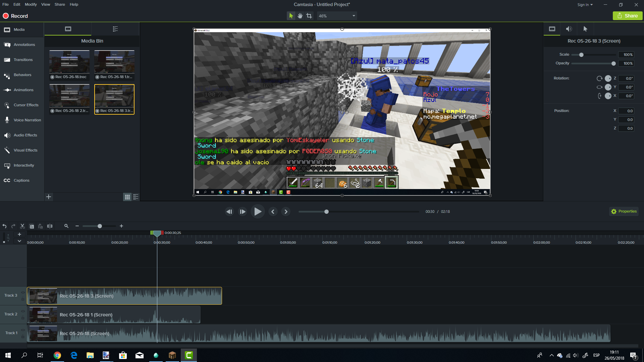Zoom in the timeline with plus

tap(121, 226)
